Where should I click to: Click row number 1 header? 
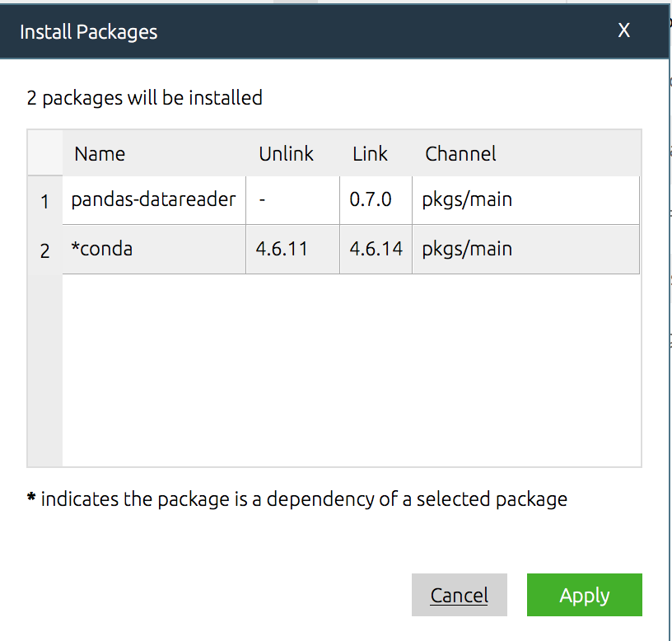(x=44, y=201)
